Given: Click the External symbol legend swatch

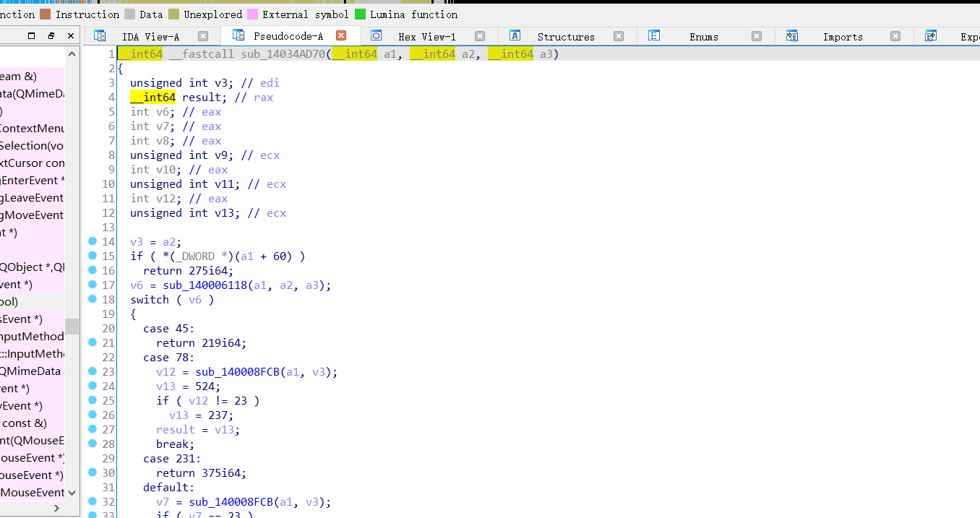Looking at the screenshot, I should point(253,14).
